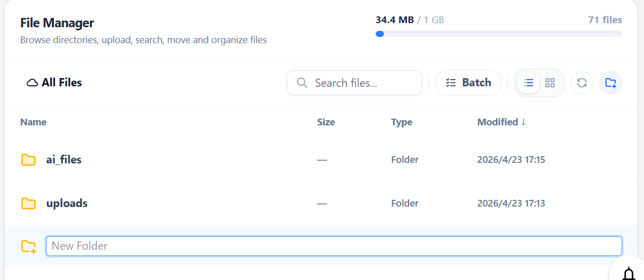This screenshot has height=280, width=644.
Task: Sort by Size column
Action: pos(326,122)
